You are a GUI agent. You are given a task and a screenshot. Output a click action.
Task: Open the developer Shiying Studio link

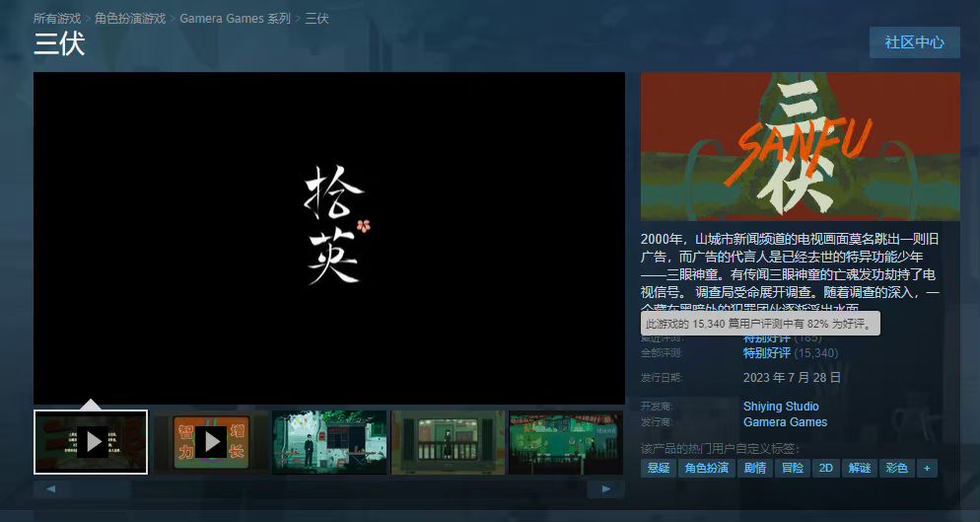click(781, 407)
